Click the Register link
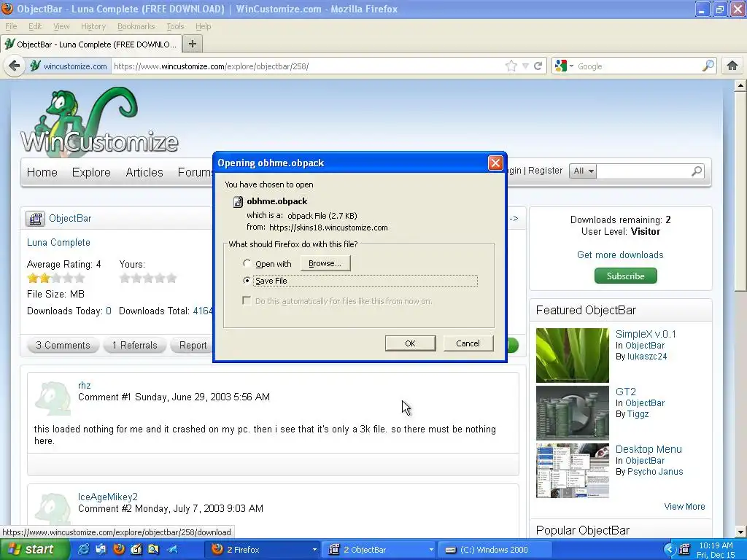Viewport: 747px width, 560px height. pyautogui.click(x=545, y=171)
